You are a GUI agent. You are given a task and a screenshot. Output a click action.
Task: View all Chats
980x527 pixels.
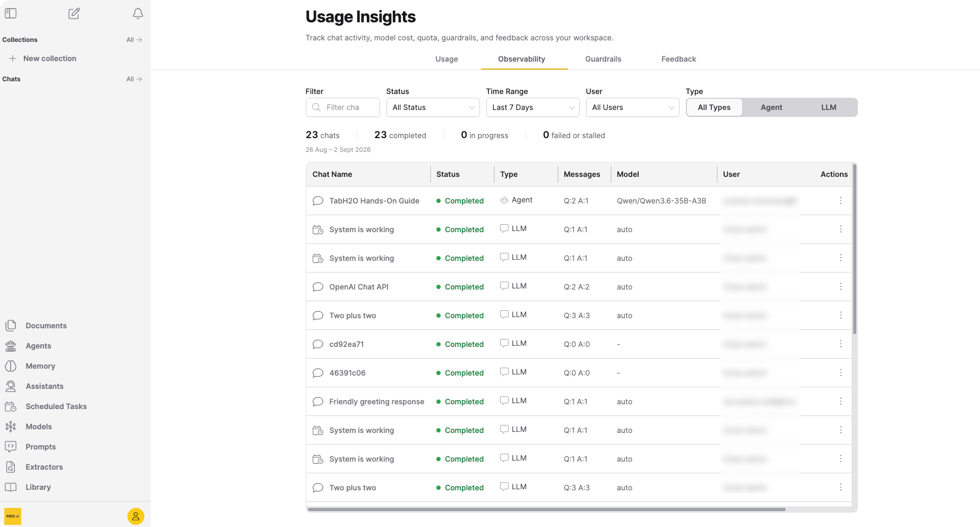134,79
